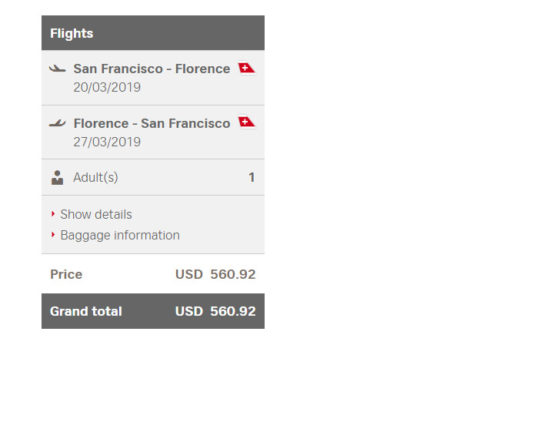Click the Adult(s) label
The image size is (550, 422).
click(95, 177)
